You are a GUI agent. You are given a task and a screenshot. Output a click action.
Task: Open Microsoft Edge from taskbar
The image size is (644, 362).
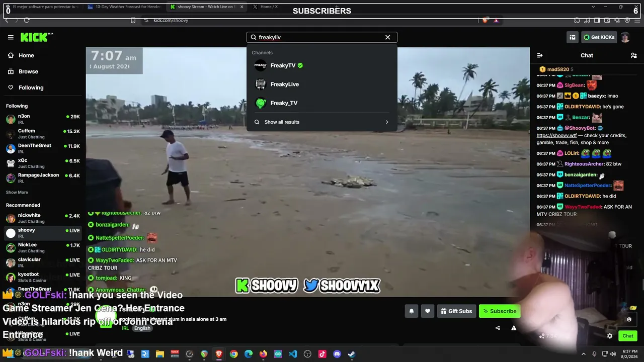point(249,354)
